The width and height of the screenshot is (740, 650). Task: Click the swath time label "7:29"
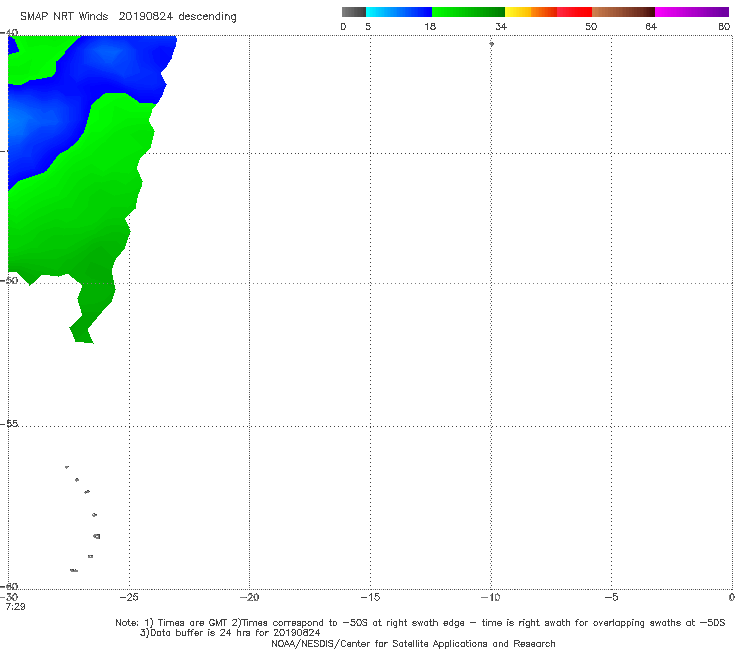click(x=15, y=607)
